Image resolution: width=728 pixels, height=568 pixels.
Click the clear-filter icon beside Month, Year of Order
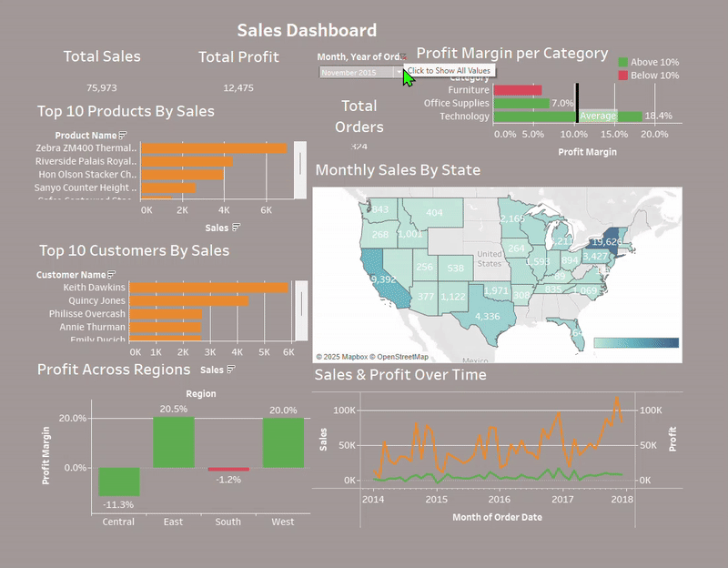pos(404,56)
